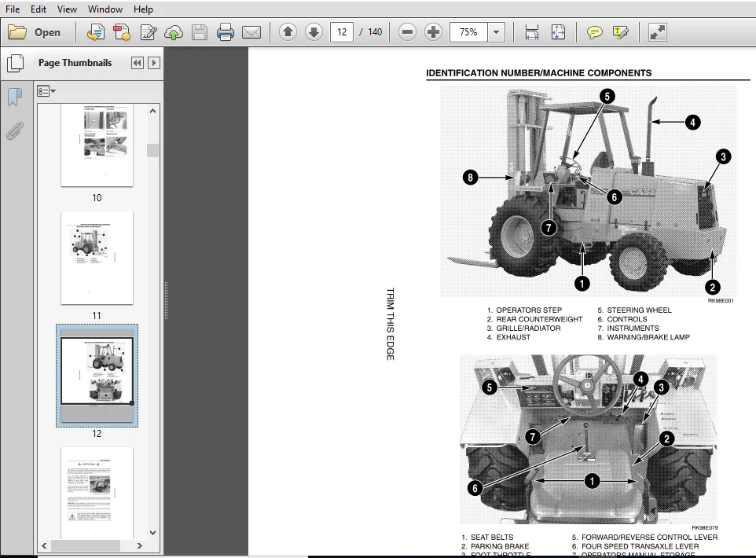
Task: Click 'FOUR SPEED TRANSAXLE LEVER' text
Action: [x=640, y=546]
